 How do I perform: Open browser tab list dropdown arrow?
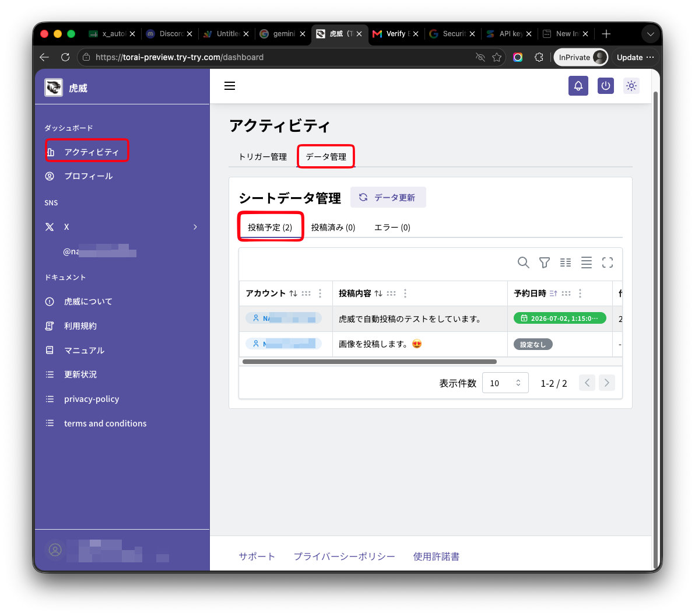tap(650, 34)
